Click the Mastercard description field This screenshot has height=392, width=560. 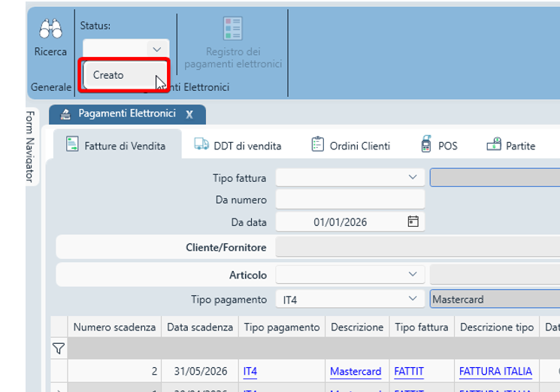(495, 299)
